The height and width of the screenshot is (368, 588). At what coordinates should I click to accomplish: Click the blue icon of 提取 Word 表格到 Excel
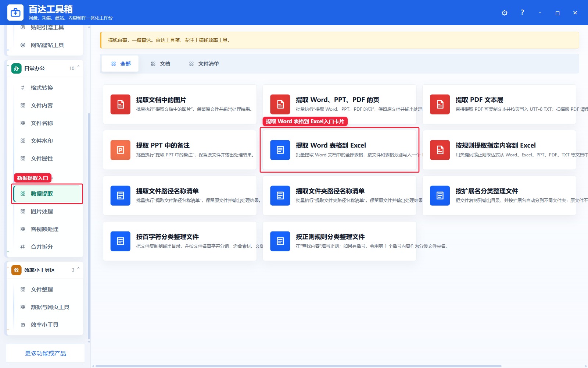(280, 150)
